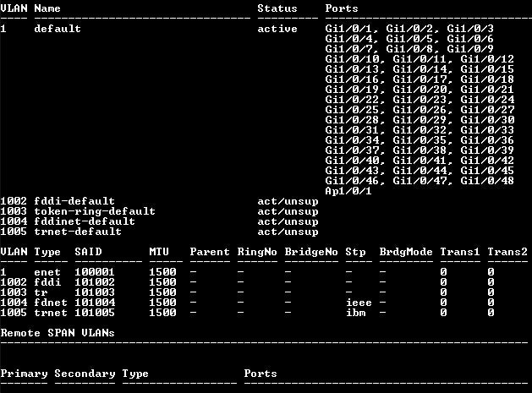
Task: Click the 'enet' type value
Action: (47, 272)
